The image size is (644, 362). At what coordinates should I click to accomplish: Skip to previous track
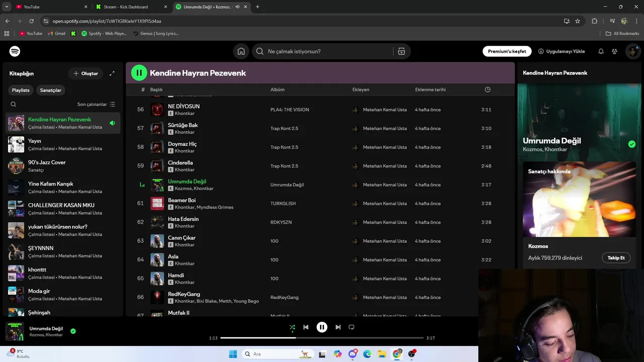(306, 327)
